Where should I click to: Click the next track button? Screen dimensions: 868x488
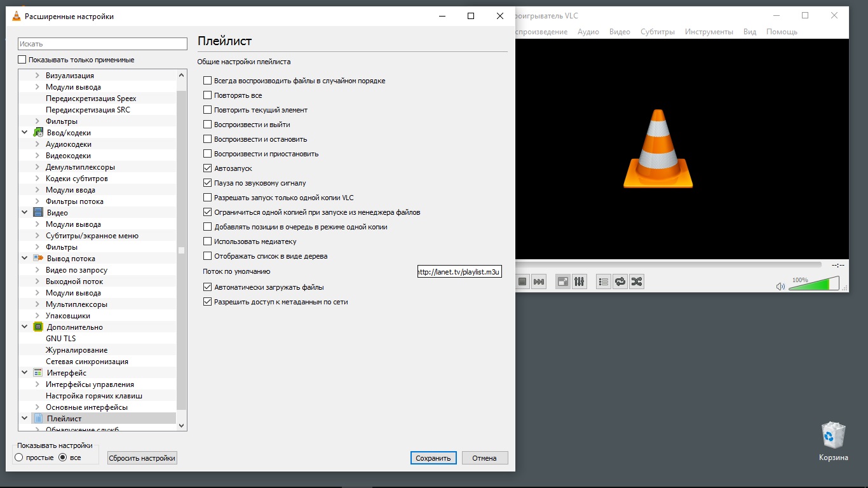point(539,281)
